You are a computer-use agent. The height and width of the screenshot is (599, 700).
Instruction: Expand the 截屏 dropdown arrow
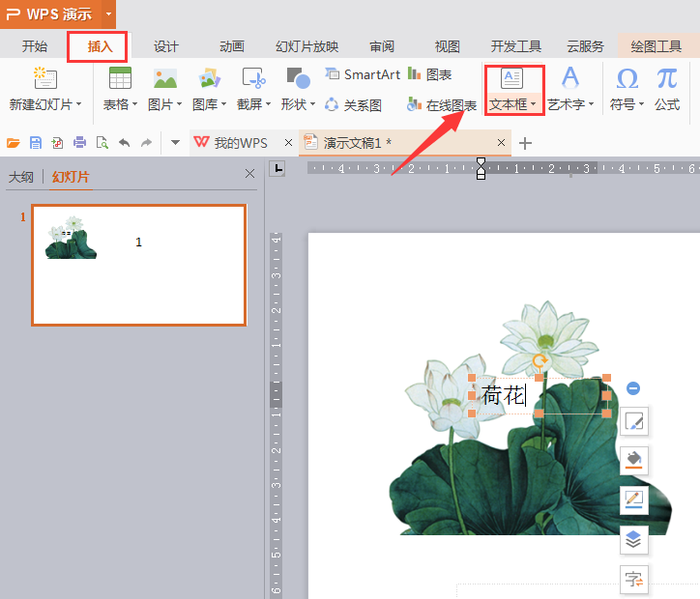pos(269,104)
